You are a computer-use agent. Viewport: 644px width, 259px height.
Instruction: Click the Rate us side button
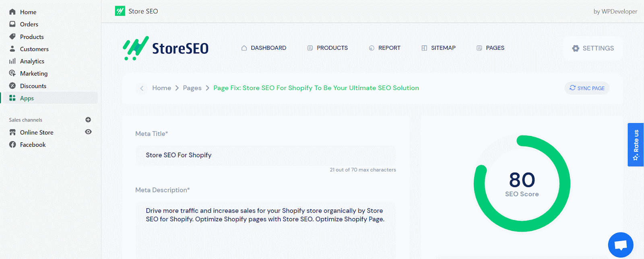point(636,145)
